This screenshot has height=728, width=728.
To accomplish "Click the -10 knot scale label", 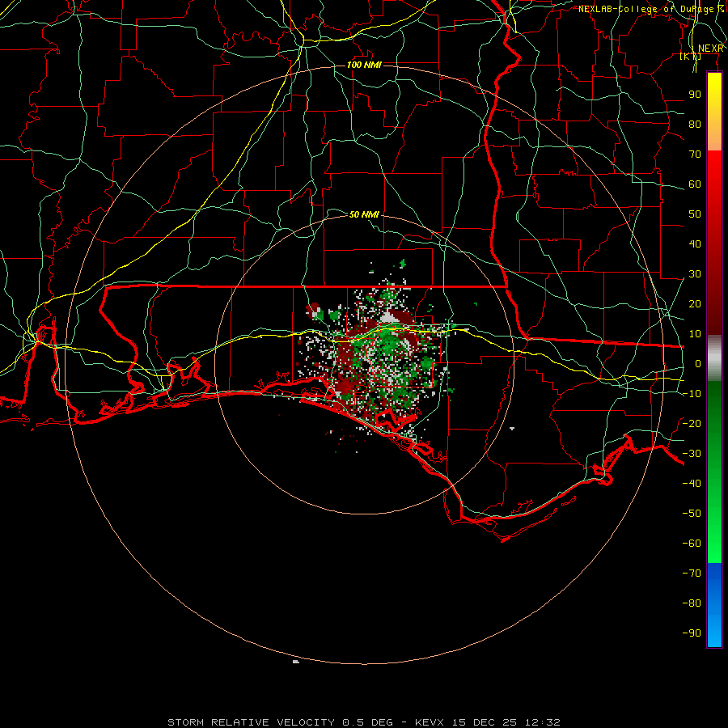I will point(692,394).
